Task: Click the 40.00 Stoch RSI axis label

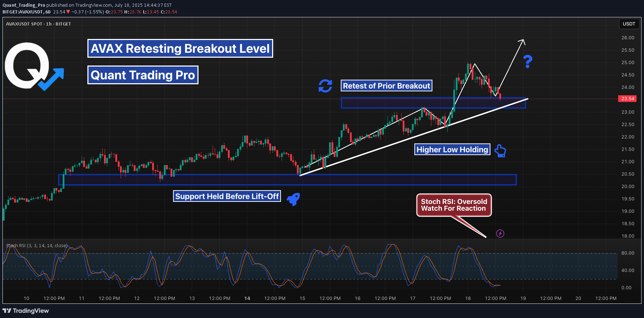Action: point(628,270)
